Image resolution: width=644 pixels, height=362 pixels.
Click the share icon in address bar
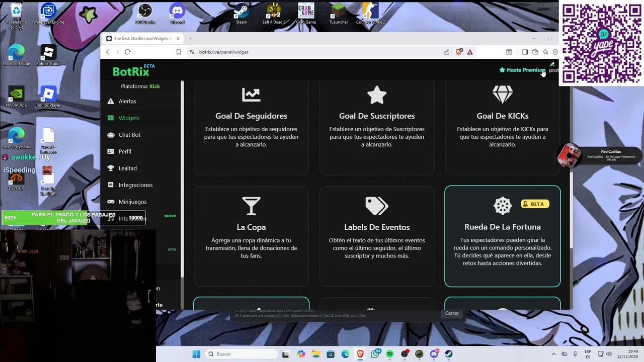[x=446, y=52]
